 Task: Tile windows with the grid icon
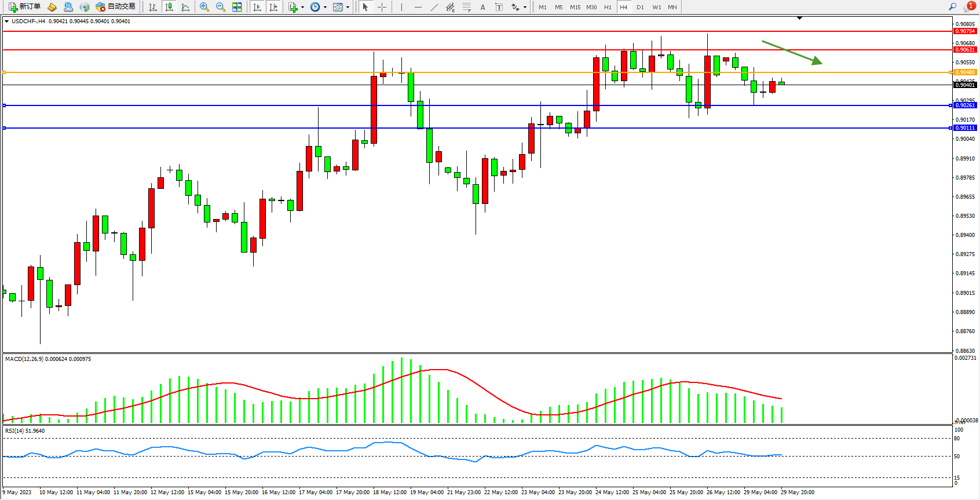coord(237,7)
